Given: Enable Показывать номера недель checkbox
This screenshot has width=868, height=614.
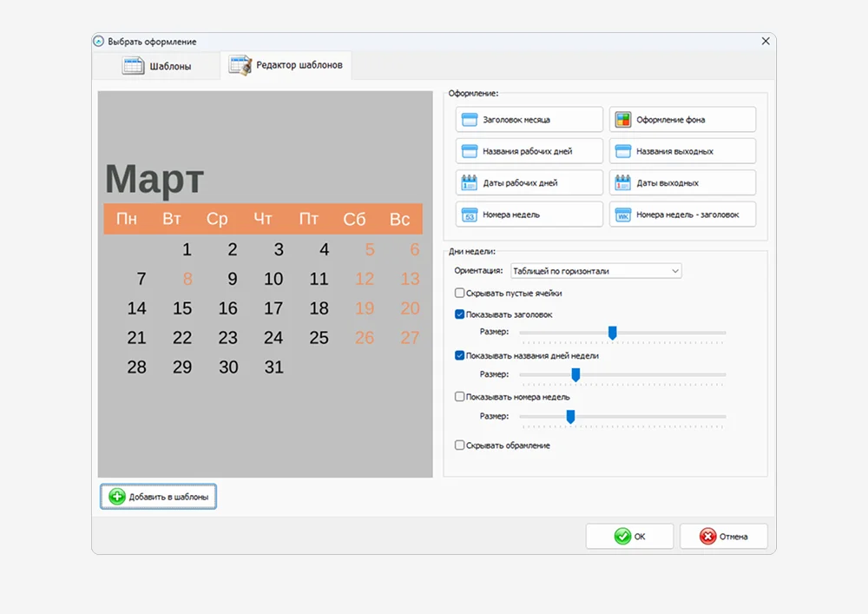Looking at the screenshot, I should (460, 397).
